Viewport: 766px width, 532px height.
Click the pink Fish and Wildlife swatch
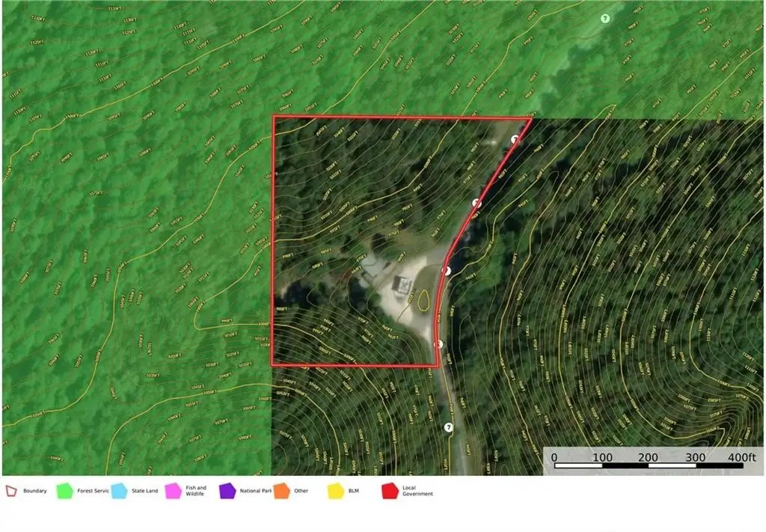click(173, 491)
